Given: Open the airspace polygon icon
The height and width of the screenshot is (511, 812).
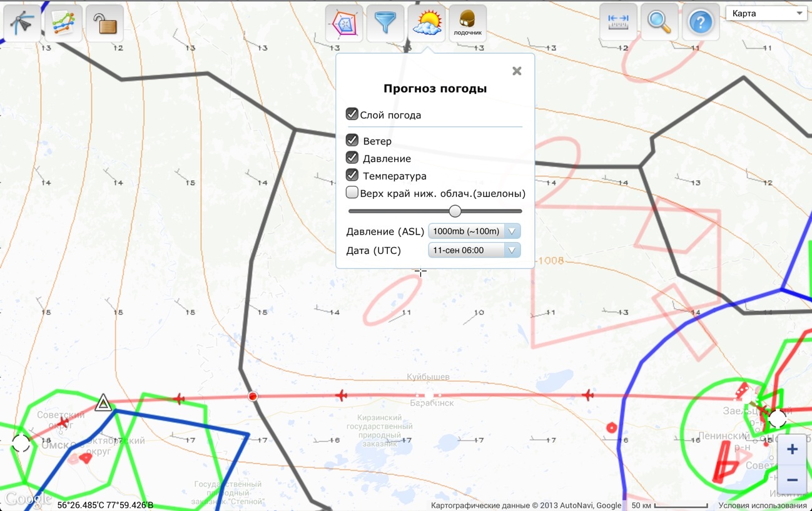Looking at the screenshot, I should (344, 23).
